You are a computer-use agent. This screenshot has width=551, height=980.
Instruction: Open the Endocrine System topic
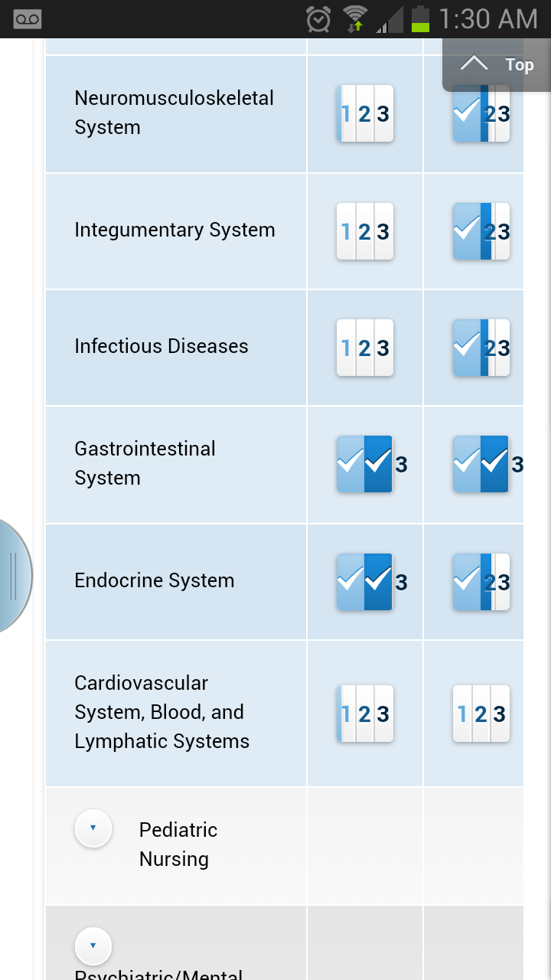tap(155, 580)
